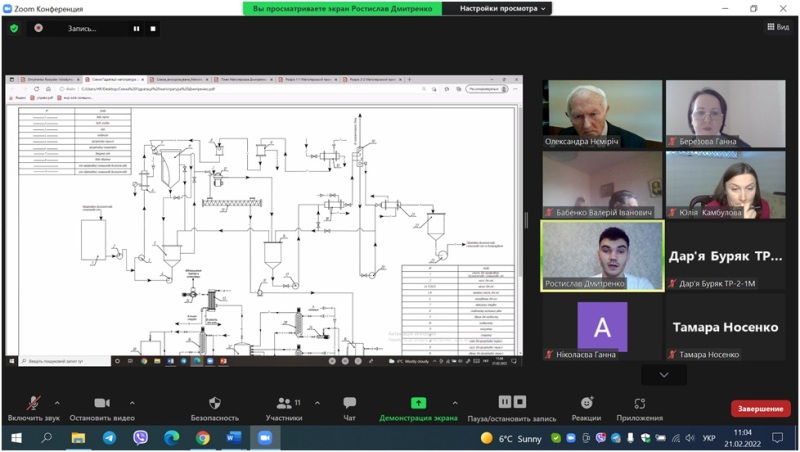Open Microsoft Word from the taskbar
The height and width of the screenshot is (452, 800).
(x=234, y=438)
